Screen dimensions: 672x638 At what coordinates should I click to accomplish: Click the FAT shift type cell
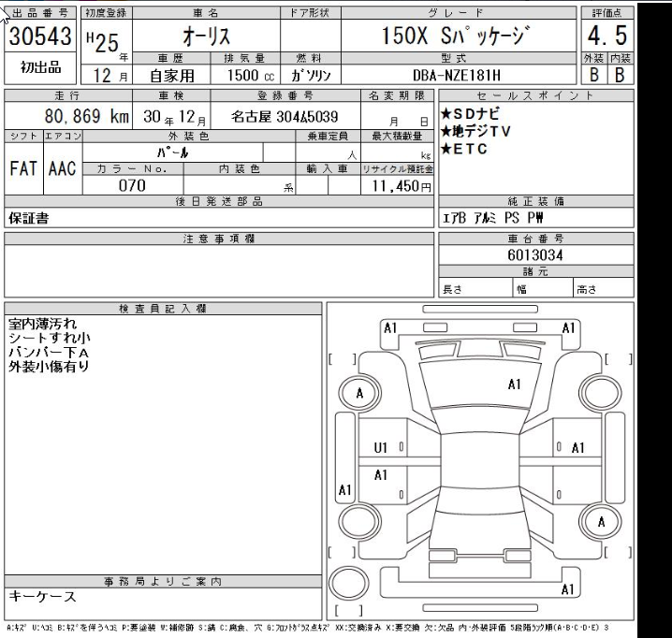coord(23,169)
